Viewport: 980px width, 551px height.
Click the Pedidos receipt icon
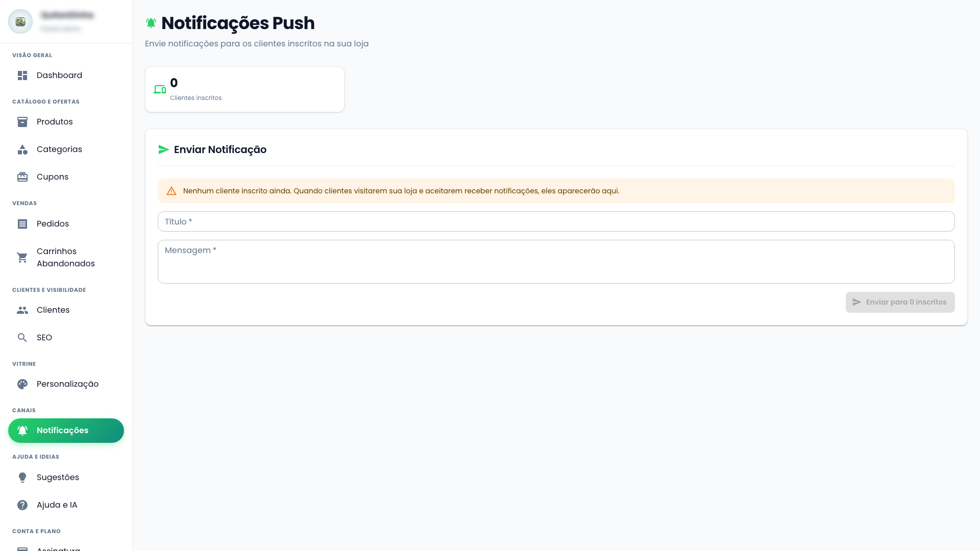(22, 224)
